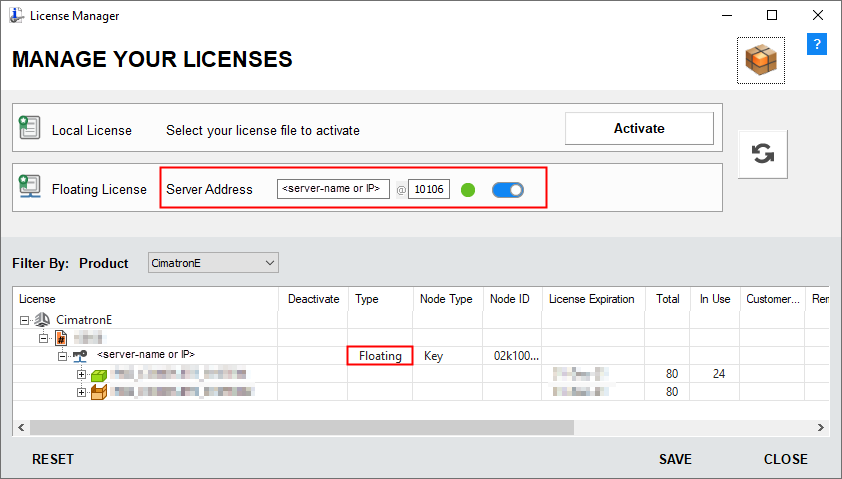The height and width of the screenshot is (479, 842).
Task: Maximize the License Manager window
Action: click(x=772, y=15)
